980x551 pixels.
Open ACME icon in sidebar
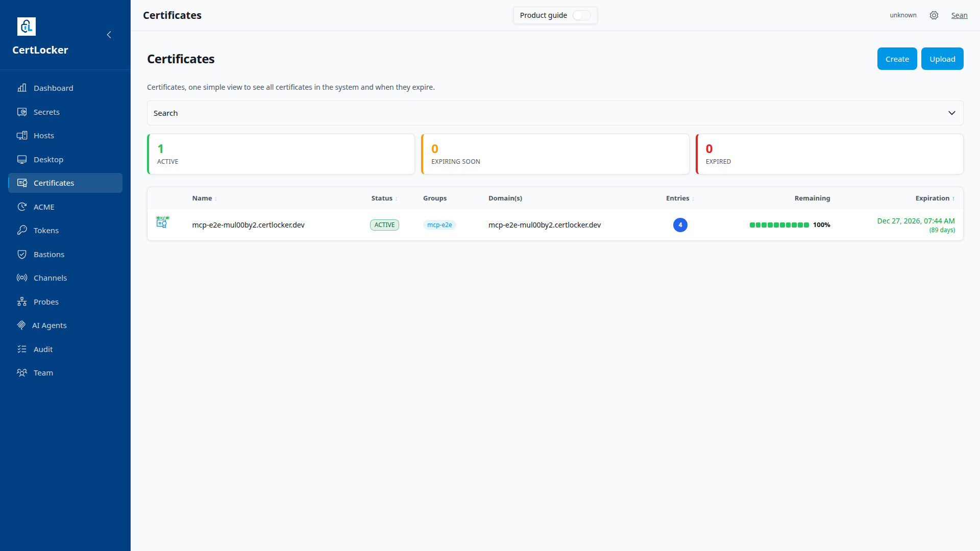[22, 207]
